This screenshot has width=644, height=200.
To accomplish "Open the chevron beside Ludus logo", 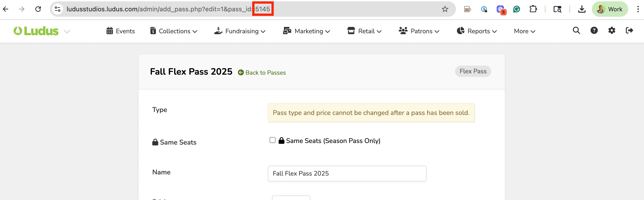I will tap(67, 31).
